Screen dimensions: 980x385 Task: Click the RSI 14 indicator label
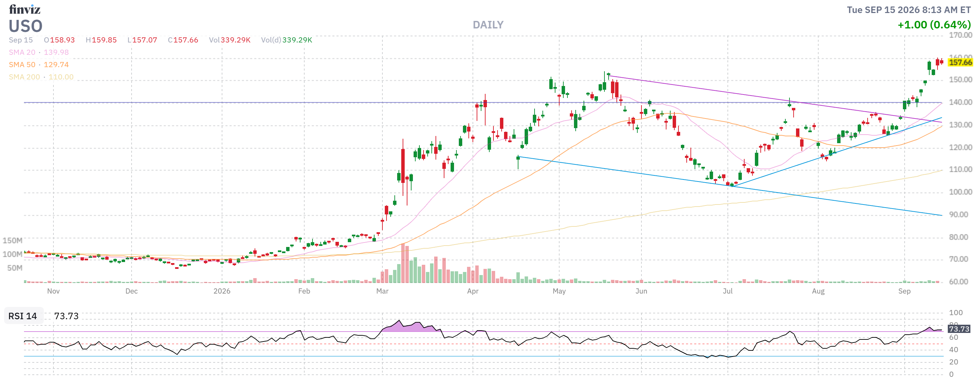23,316
